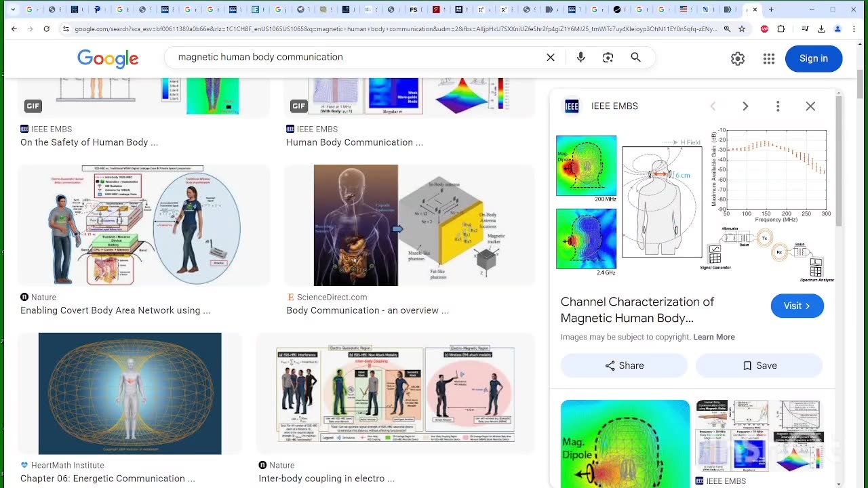Viewport: 868px width, 488px height.
Task: Close the image preview panel
Action: [810, 106]
